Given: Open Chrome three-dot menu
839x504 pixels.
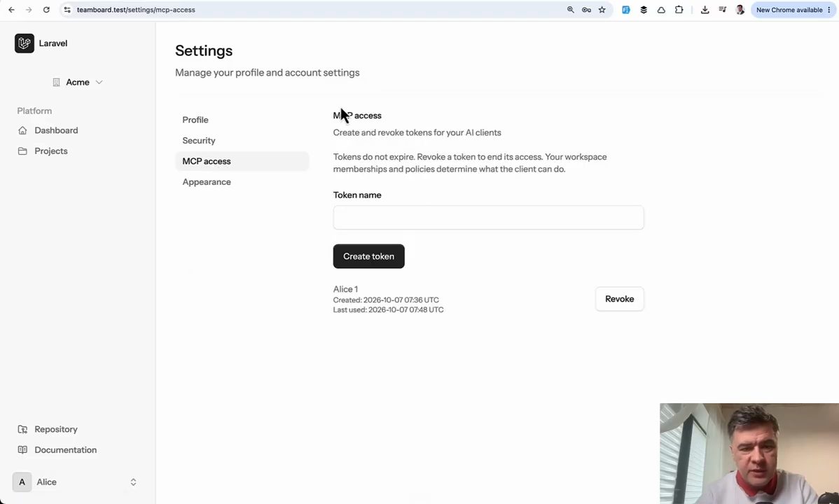Looking at the screenshot, I should pyautogui.click(x=829, y=10).
